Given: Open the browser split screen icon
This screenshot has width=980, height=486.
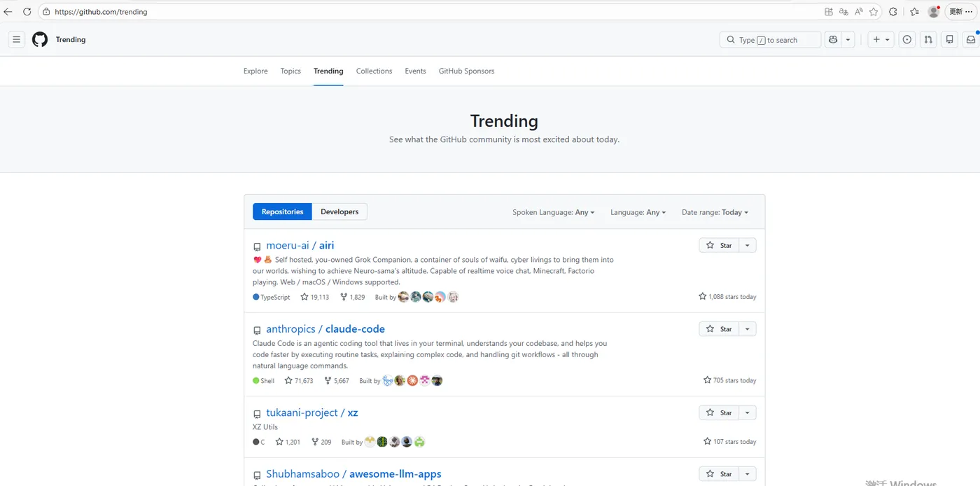Looking at the screenshot, I should (829, 12).
